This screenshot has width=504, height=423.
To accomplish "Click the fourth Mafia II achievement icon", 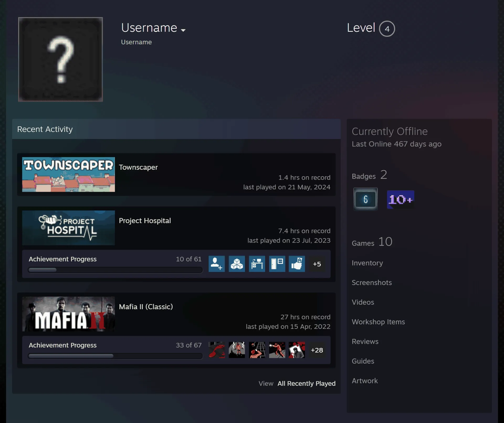I will coord(277,350).
